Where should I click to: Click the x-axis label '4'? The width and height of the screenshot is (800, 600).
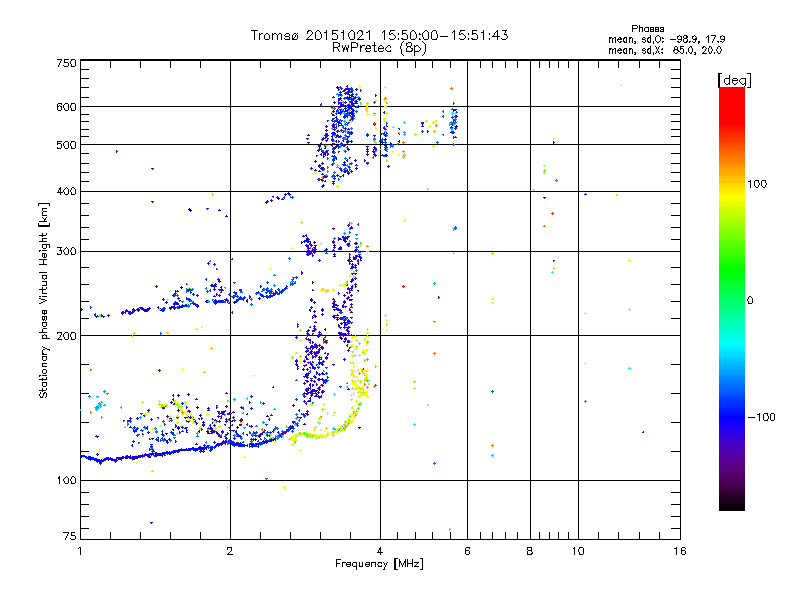click(x=380, y=551)
